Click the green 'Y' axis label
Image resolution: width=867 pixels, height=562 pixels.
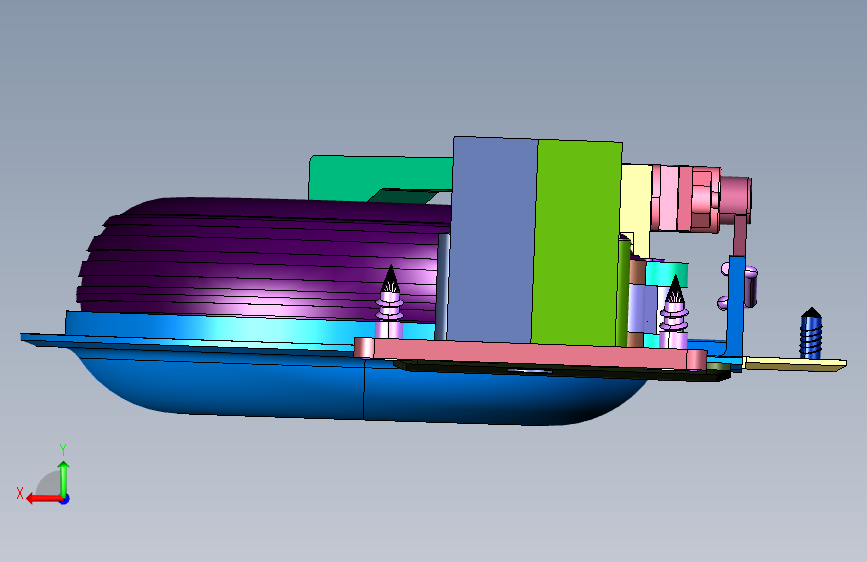click(x=63, y=450)
